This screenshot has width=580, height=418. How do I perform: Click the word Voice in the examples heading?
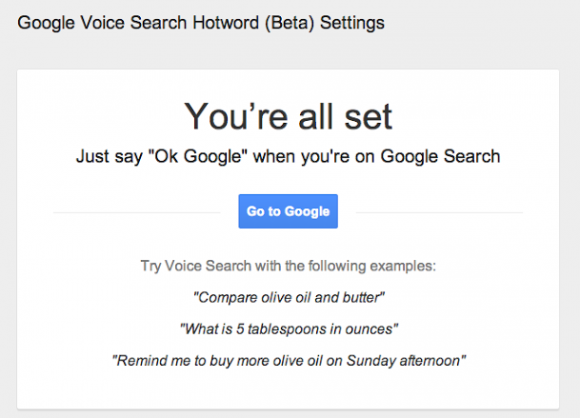183,266
